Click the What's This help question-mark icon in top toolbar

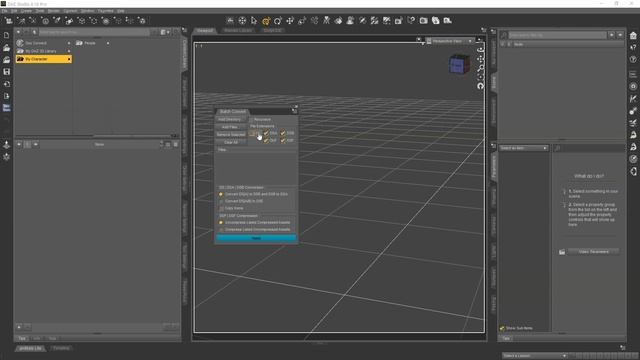click(x=411, y=20)
